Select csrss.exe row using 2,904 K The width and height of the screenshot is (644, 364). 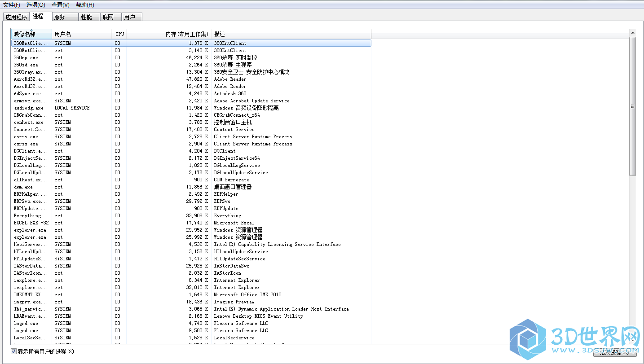point(191,144)
